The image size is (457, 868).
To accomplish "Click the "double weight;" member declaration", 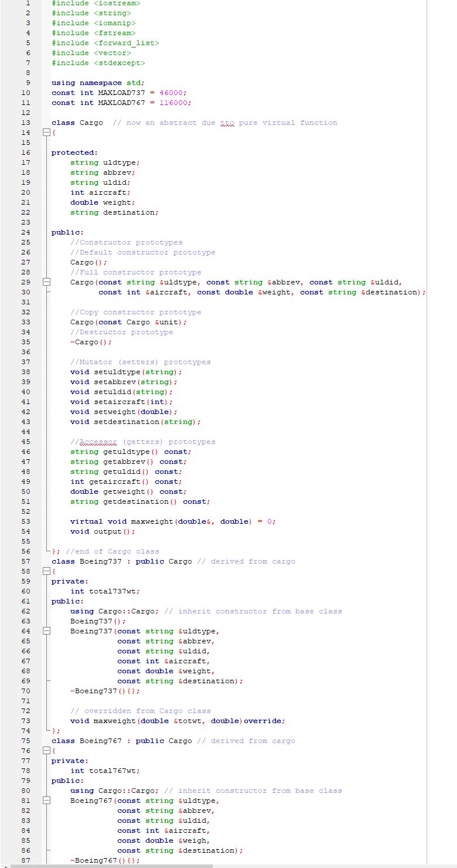I will pos(103,202).
